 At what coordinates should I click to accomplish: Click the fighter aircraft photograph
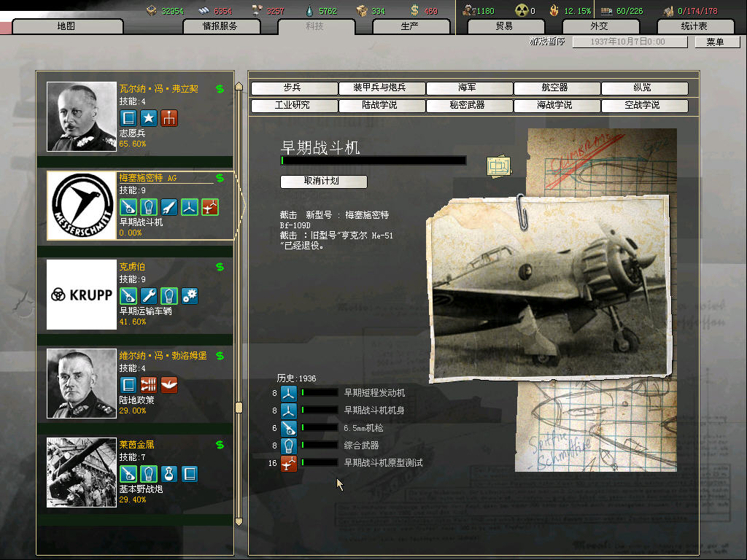550,289
